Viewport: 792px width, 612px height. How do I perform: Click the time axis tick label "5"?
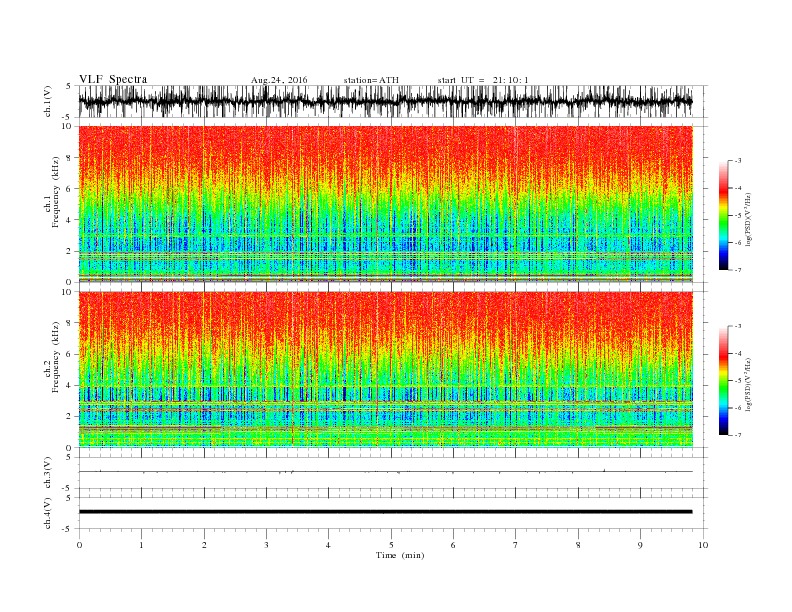[391, 545]
